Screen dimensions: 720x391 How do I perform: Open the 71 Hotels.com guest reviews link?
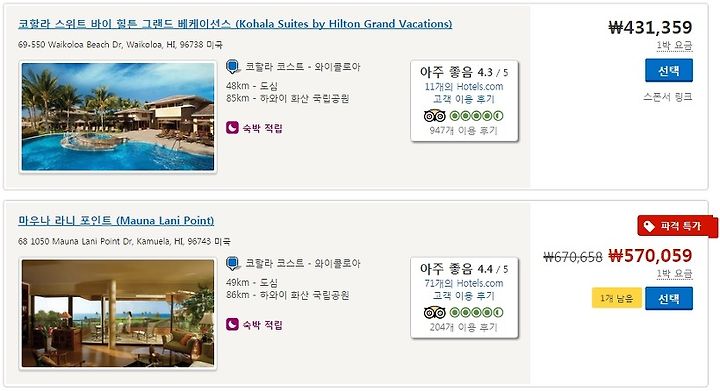click(x=464, y=290)
